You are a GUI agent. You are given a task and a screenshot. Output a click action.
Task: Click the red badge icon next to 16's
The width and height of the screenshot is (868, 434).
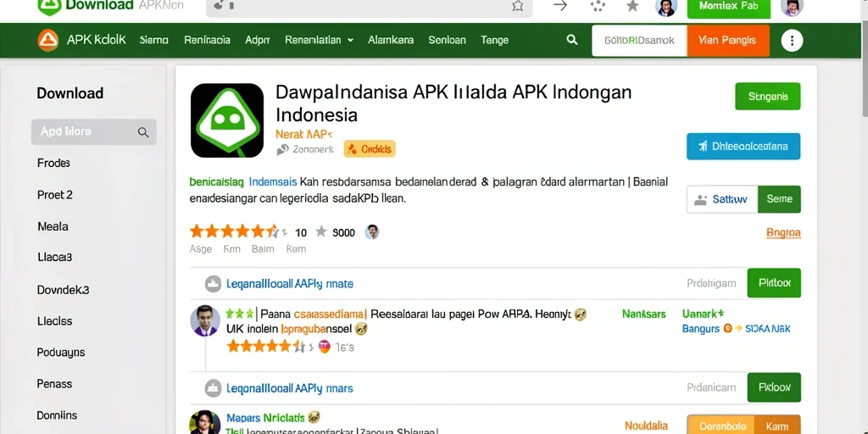click(x=325, y=347)
